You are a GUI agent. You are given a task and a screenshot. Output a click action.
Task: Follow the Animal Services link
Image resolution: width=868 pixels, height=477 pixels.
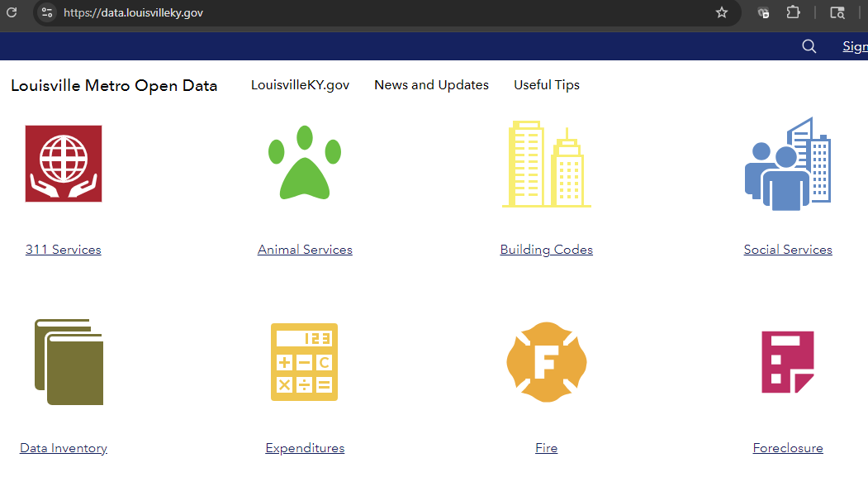point(305,250)
